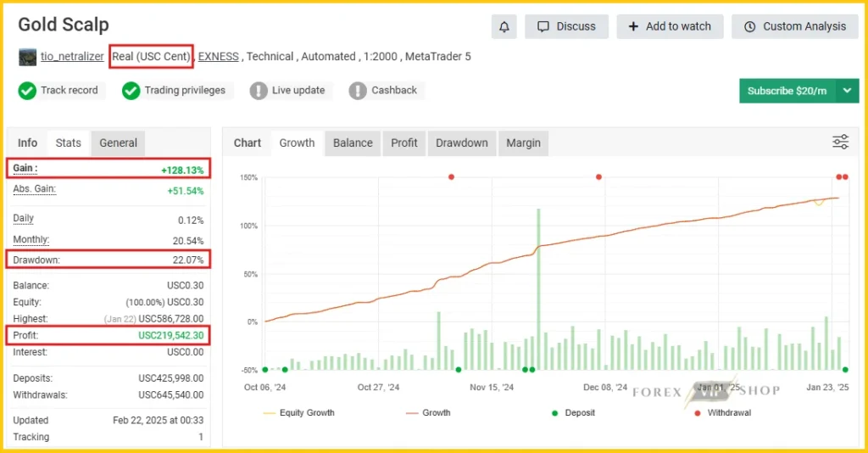Click the 20.54% monthly value
Image resolution: width=868 pixels, height=453 pixels.
[x=188, y=241]
